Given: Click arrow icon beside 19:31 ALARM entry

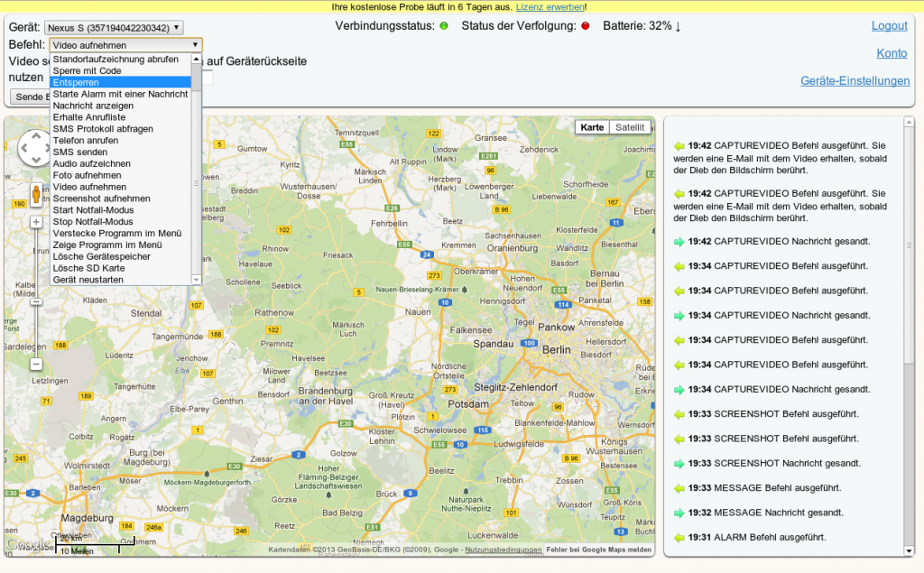Looking at the screenshot, I should coord(679,538).
